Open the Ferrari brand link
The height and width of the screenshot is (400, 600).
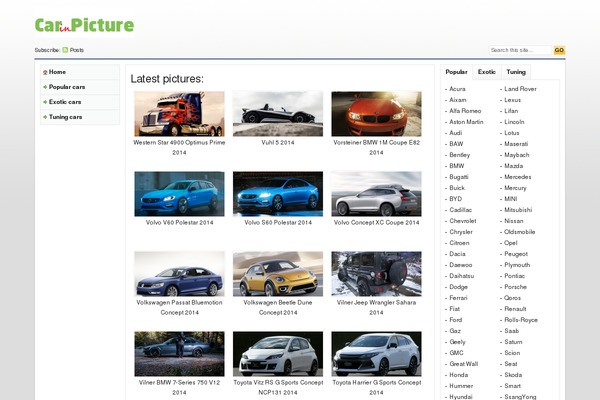pos(458,298)
